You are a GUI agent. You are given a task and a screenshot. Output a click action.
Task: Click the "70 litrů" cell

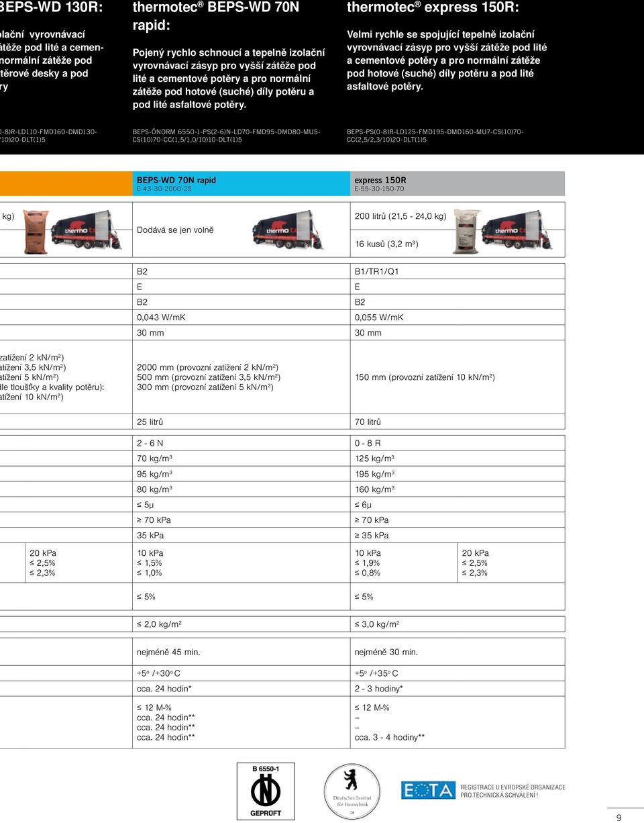[368, 422]
